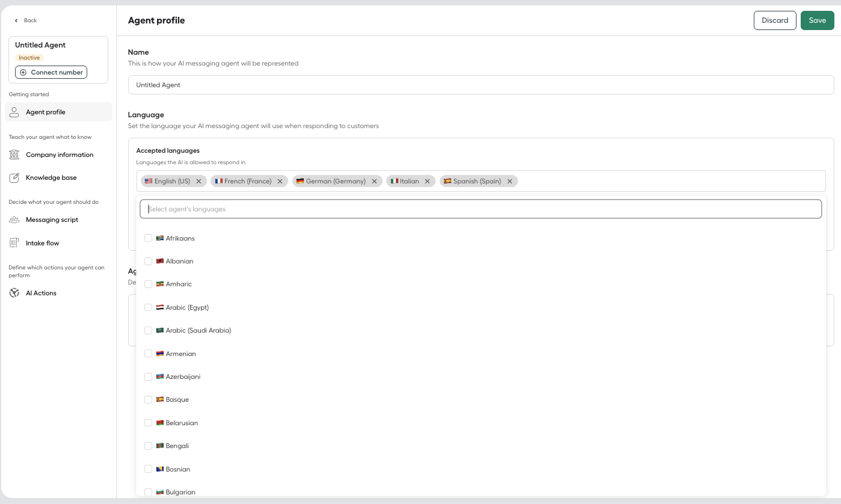
Task: Click the Intake flow form icon
Action: [14, 243]
